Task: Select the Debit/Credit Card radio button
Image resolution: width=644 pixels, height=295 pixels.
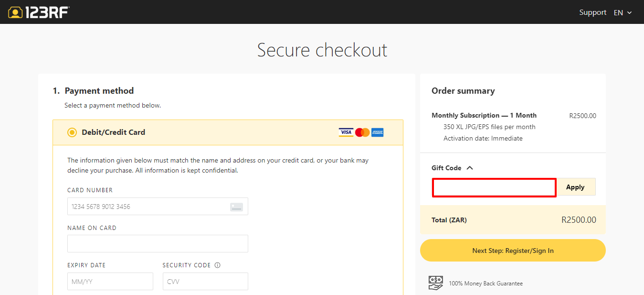Action: coord(72,132)
